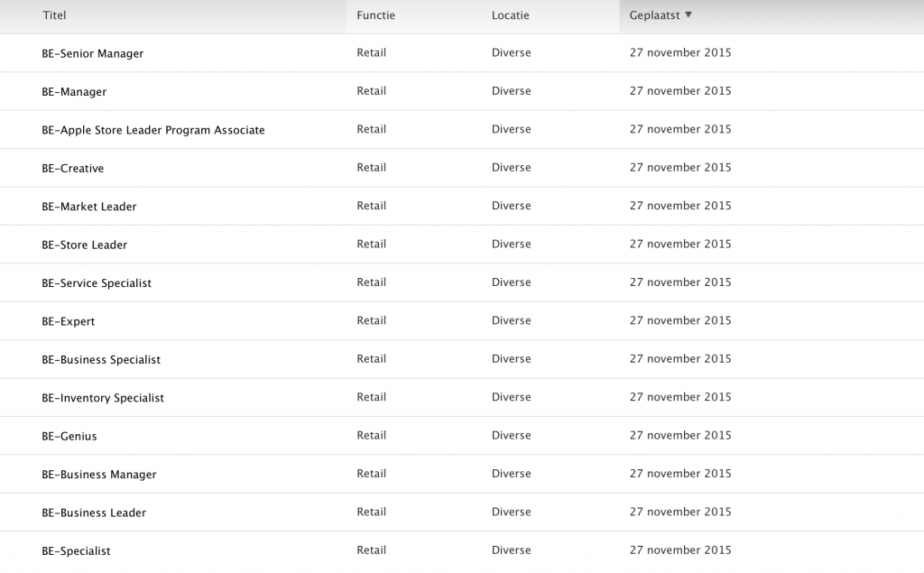Click Retail in the BE-Genius row
The height and width of the screenshot is (573, 924).
tap(371, 435)
